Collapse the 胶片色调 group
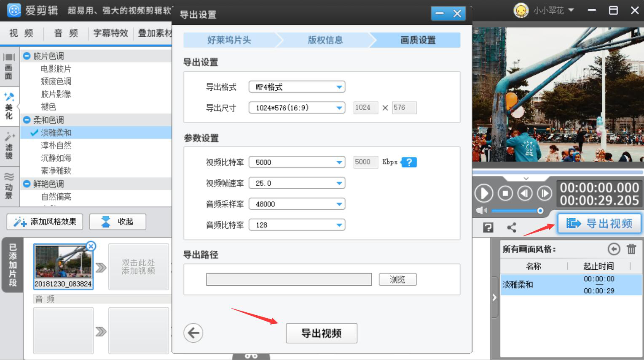The image size is (644, 360). (27, 56)
